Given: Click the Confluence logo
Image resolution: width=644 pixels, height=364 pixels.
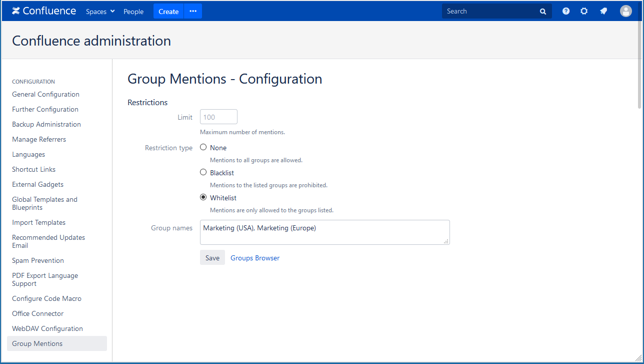Looking at the screenshot, I should point(44,11).
